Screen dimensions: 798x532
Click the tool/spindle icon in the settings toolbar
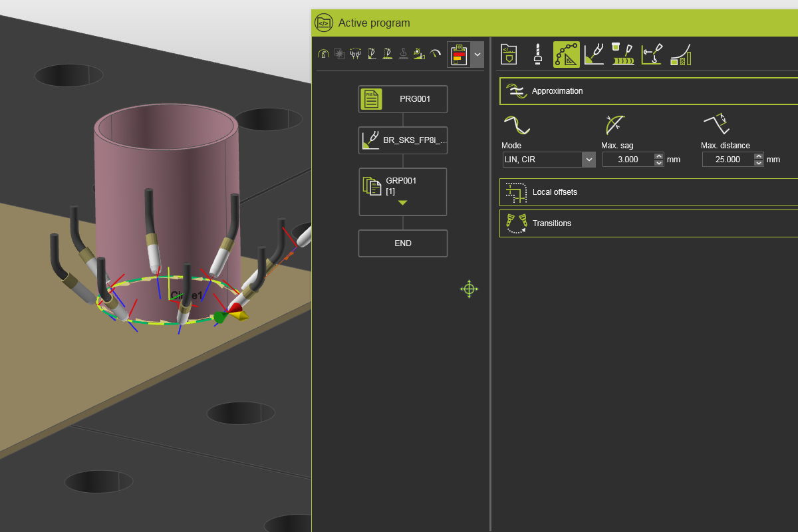point(537,55)
